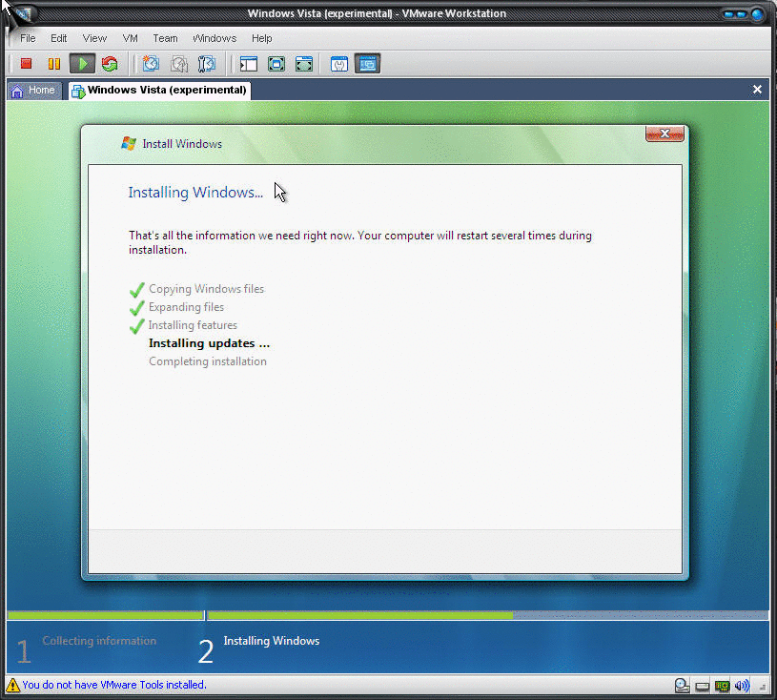Click stage 2 'Installing Windows' label

272,641
